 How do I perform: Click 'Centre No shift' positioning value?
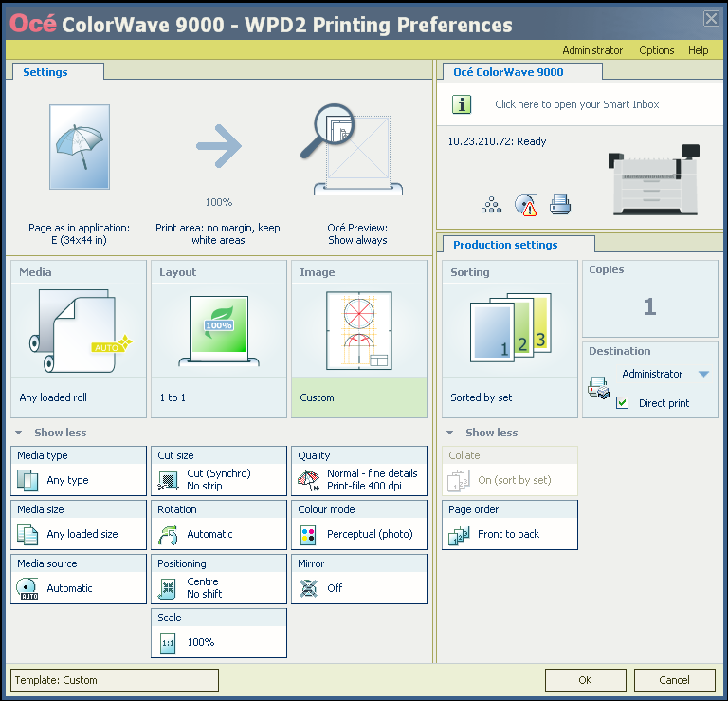205,588
